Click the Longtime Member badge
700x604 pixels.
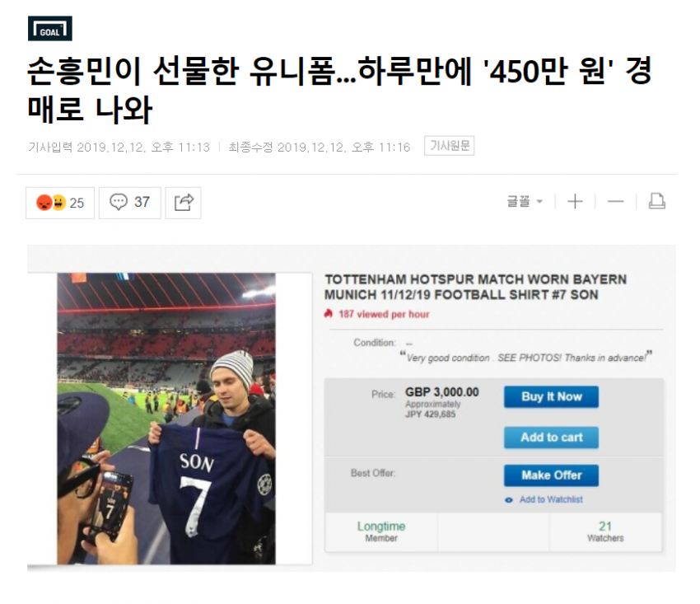pos(381,531)
